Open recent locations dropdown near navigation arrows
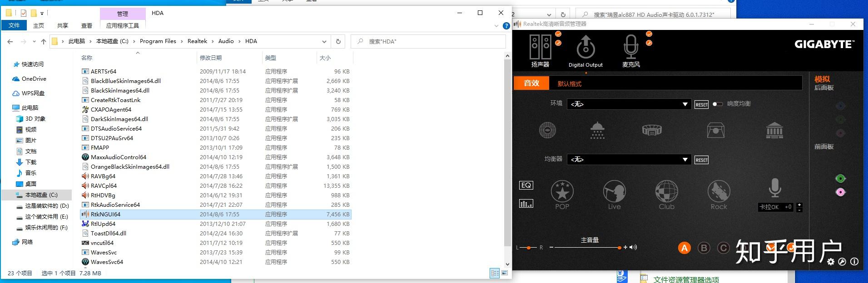868x283 pixels. [34, 41]
